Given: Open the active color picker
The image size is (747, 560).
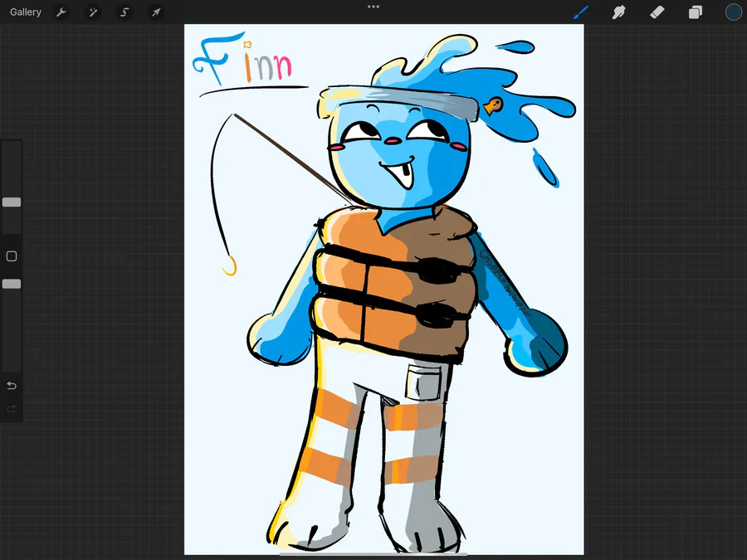Looking at the screenshot, I should pos(734,12).
